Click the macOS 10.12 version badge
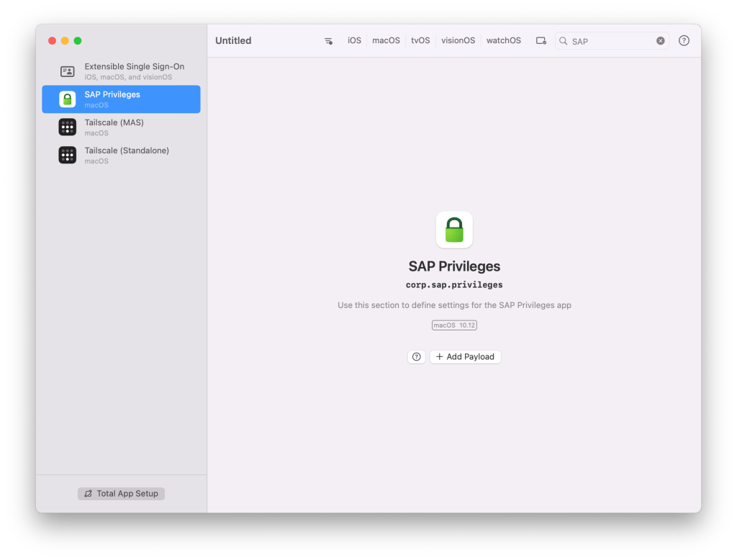 pos(454,325)
